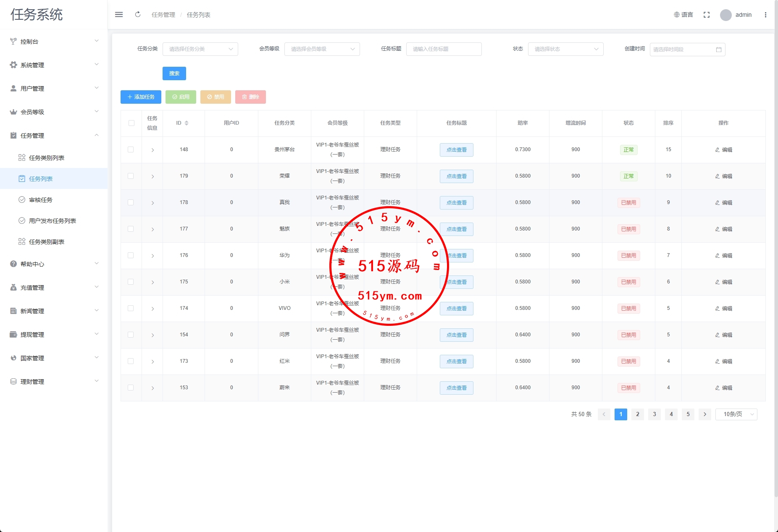Toggle fullscreen mode icon

click(707, 15)
